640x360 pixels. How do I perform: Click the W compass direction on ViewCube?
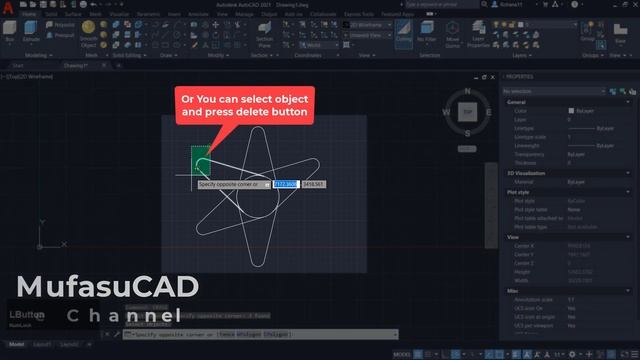(446, 112)
